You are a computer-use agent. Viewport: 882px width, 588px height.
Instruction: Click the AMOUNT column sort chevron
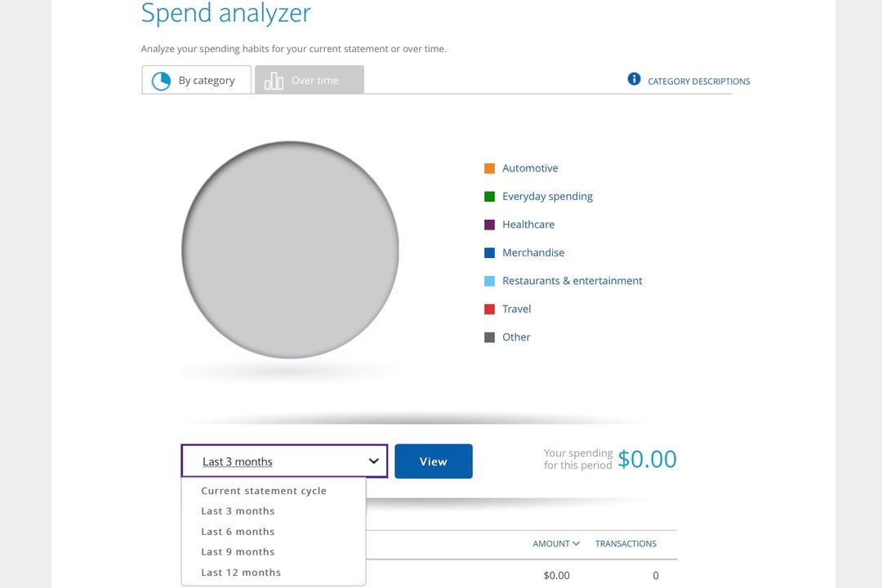pyautogui.click(x=576, y=543)
